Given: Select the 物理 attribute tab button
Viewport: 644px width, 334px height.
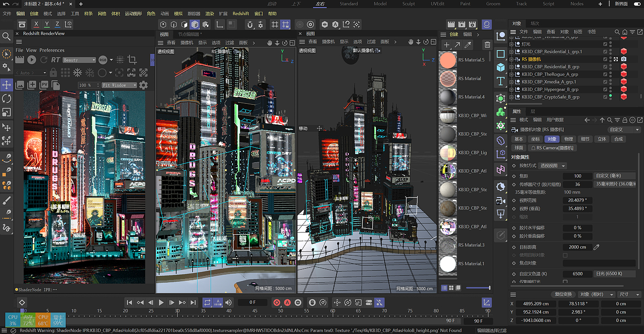Looking at the screenshot, I should [569, 139].
